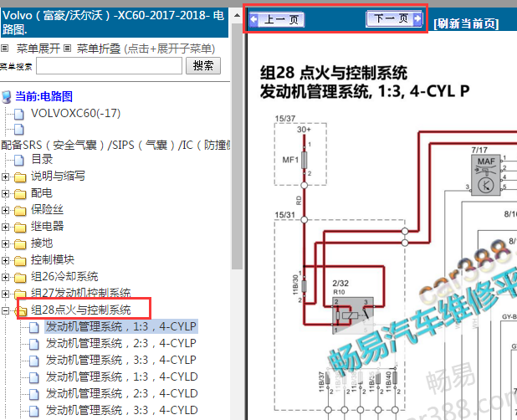The height and width of the screenshot is (420, 517).
Task: Expand the 配电 folder
Action: pyautogui.click(x=5, y=193)
